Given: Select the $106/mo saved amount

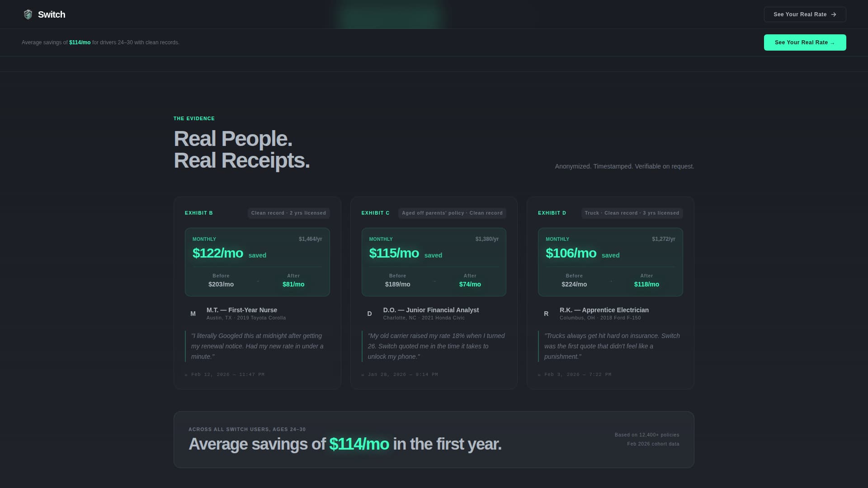Looking at the screenshot, I should tap(571, 253).
